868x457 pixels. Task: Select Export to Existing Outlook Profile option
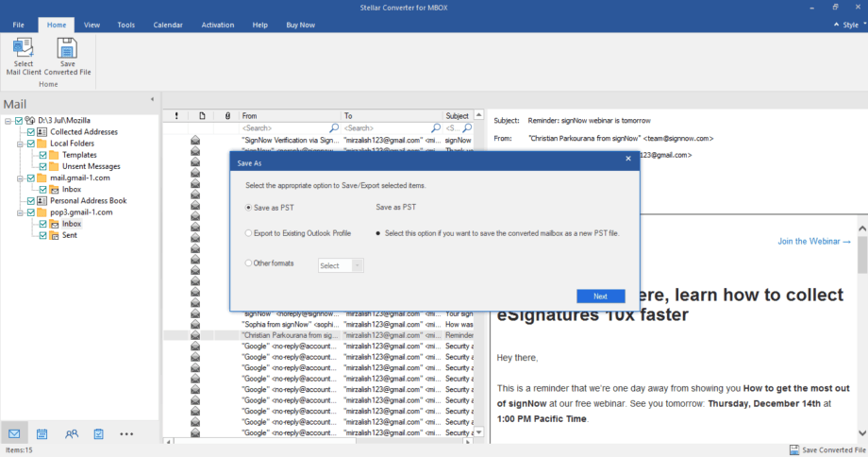tap(248, 233)
